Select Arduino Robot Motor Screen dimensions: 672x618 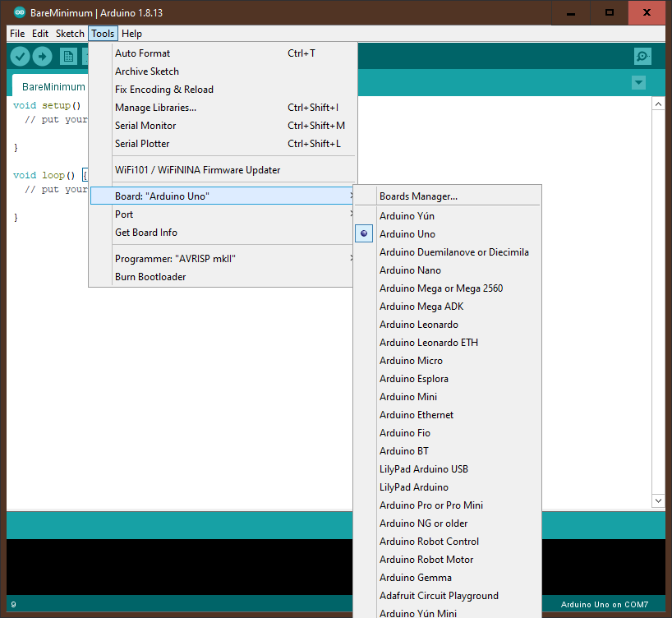[448, 560]
